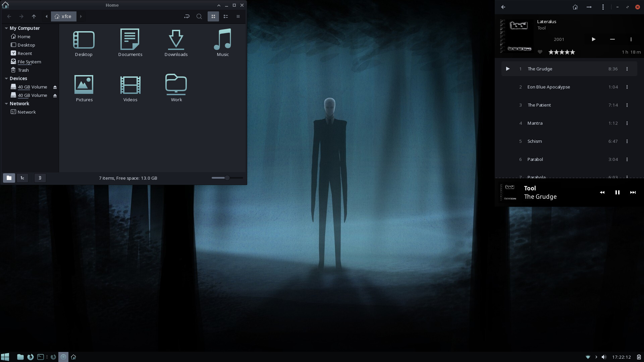Go back in the music player
The height and width of the screenshot is (362, 644).
coord(503,7)
